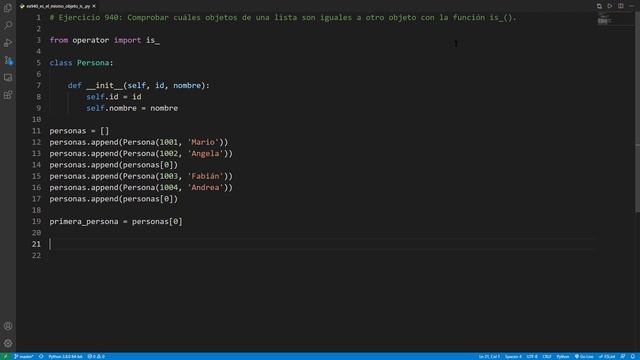Click the 'Angela' string on line 13
The image size is (640, 360).
click(x=205, y=153)
